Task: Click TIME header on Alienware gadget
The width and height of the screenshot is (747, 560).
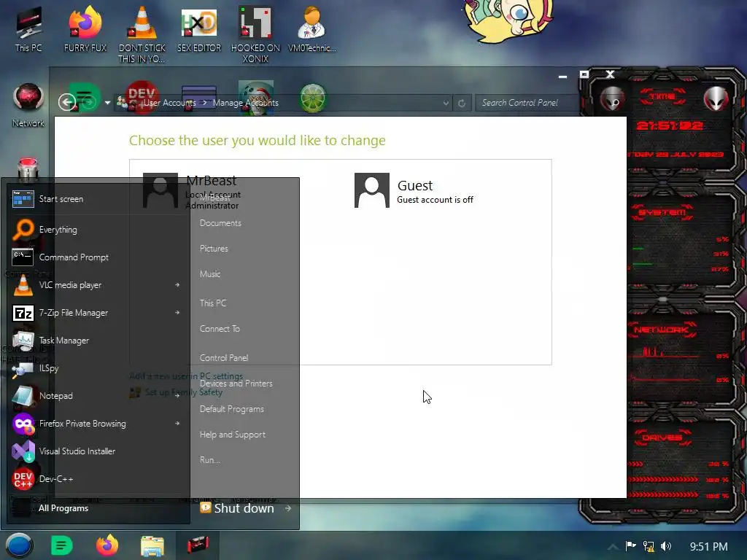Action: click(x=662, y=97)
